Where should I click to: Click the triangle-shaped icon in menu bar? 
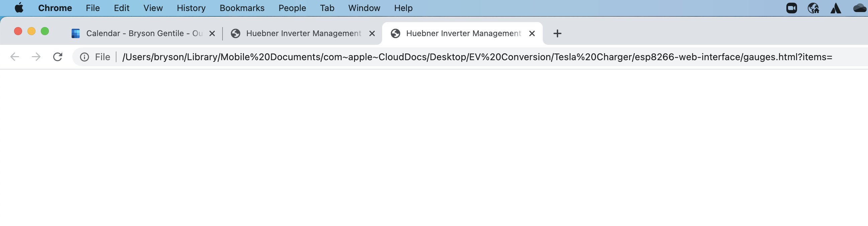(x=836, y=8)
